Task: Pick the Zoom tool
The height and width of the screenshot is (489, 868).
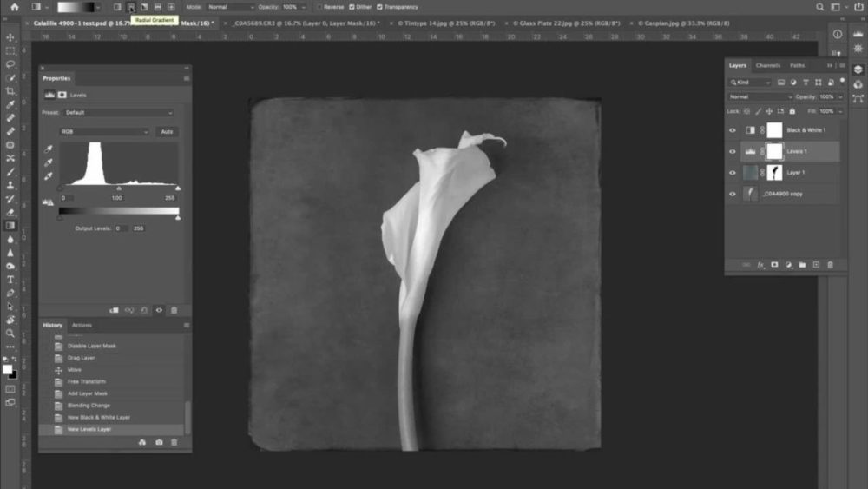Action: coord(10,333)
